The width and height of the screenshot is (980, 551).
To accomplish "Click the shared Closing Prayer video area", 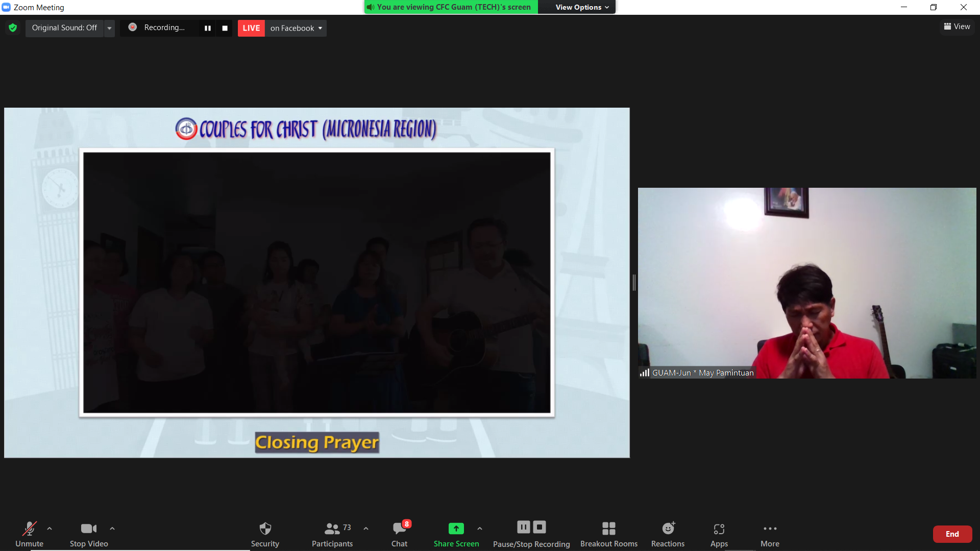I will tap(317, 283).
